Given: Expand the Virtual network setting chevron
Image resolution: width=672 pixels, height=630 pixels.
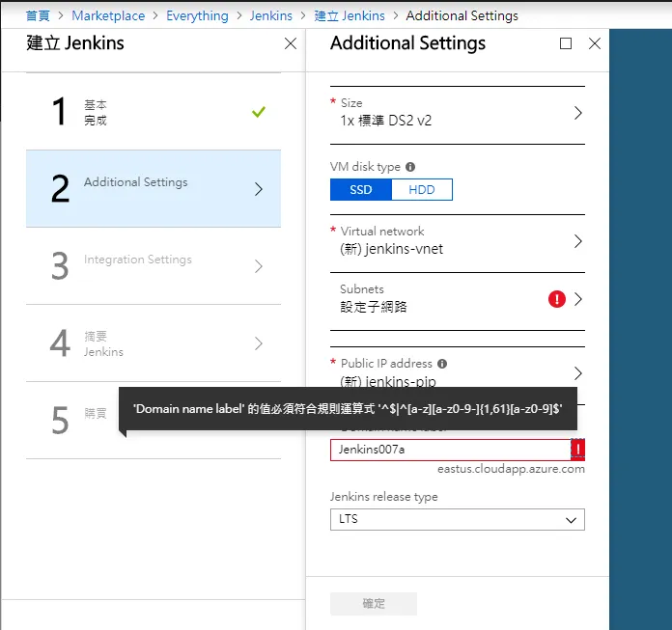Looking at the screenshot, I should tap(577, 241).
